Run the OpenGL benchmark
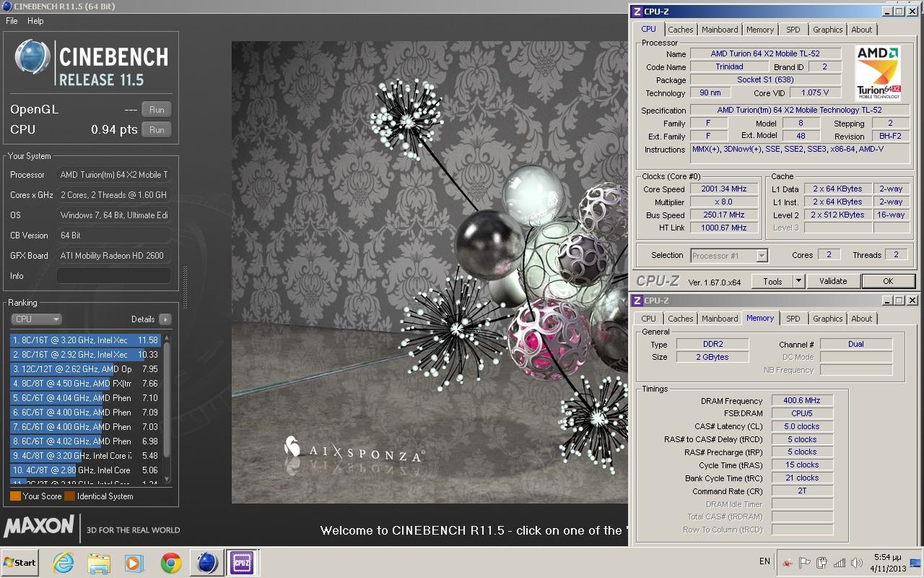The width and height of the screenshot is (924, 578). click(157, 110)
